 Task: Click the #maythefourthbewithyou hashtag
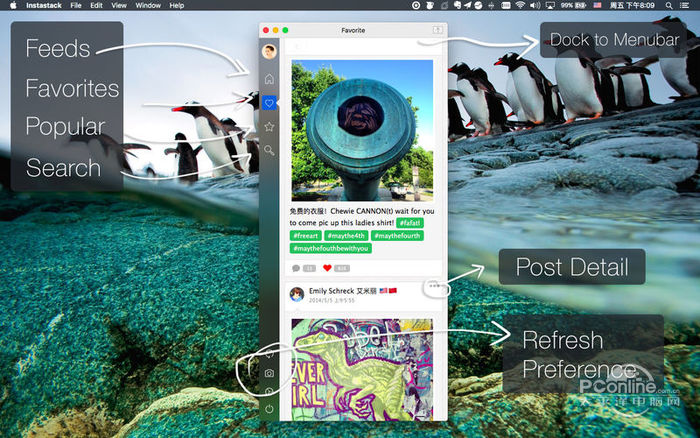click(x=331, y=248)
